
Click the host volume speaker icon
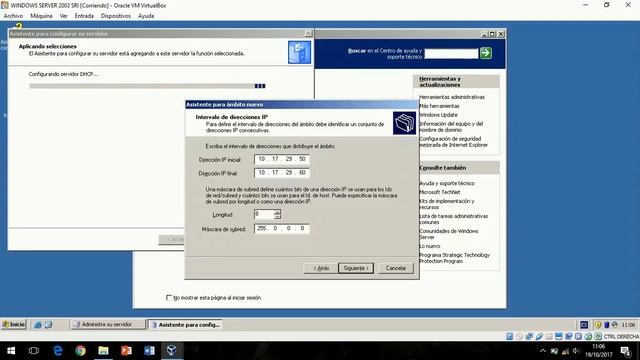coord(576,351)
